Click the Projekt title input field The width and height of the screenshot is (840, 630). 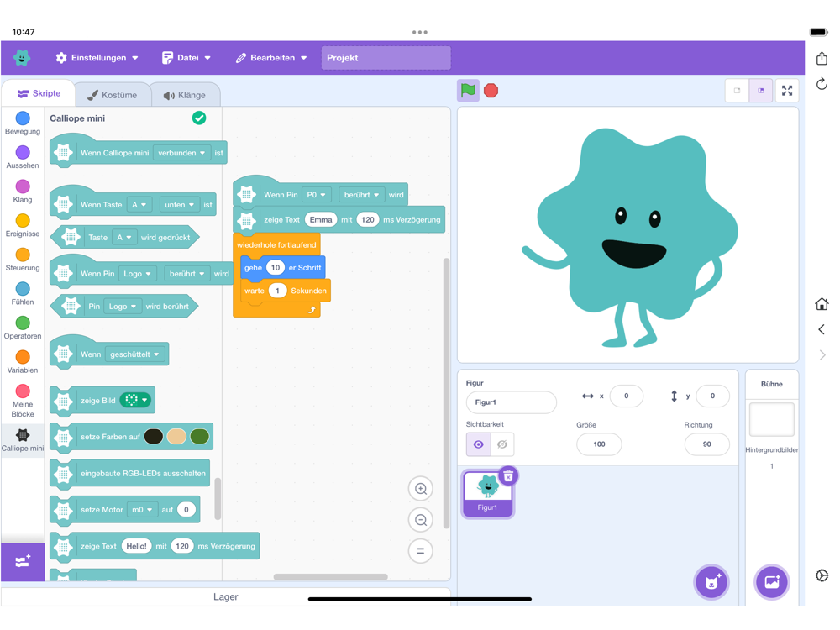click(386, 58)
